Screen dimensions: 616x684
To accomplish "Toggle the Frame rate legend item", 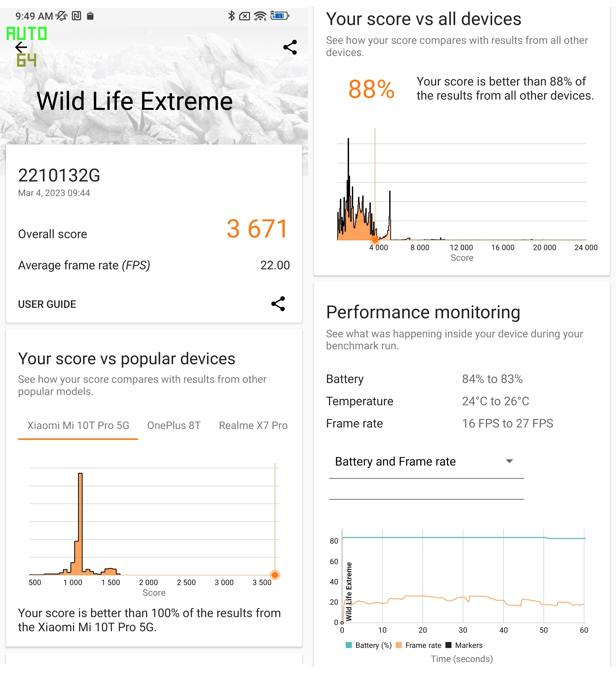I will click(419, 645).
